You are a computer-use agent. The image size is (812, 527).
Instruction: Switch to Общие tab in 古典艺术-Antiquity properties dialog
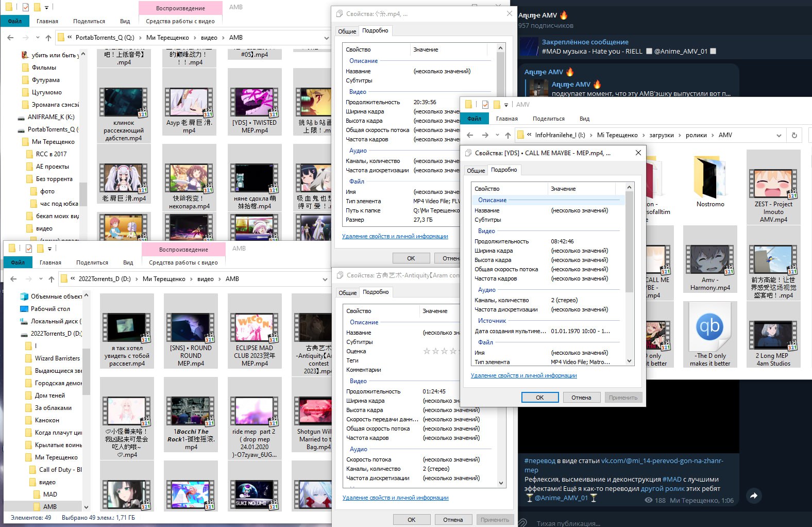347,293
